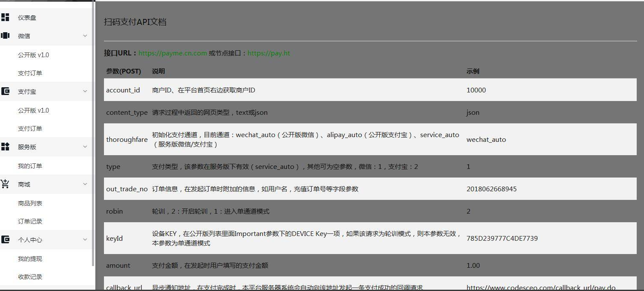This screenshot has height=291, width=644.
Task: Go to 我的订单 page
Action: (x=30, y=166)
